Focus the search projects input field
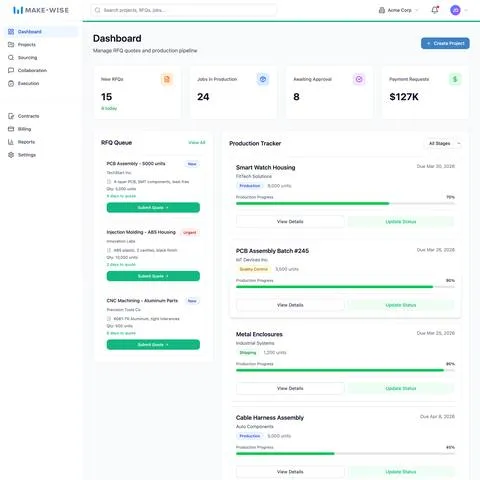 183,10
